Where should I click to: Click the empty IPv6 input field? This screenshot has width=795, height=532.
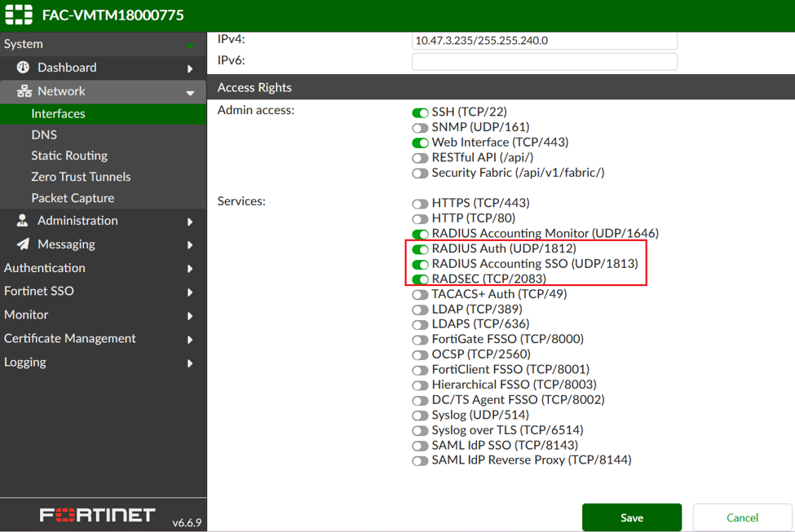pyautogui.click(x=545, y=62)
